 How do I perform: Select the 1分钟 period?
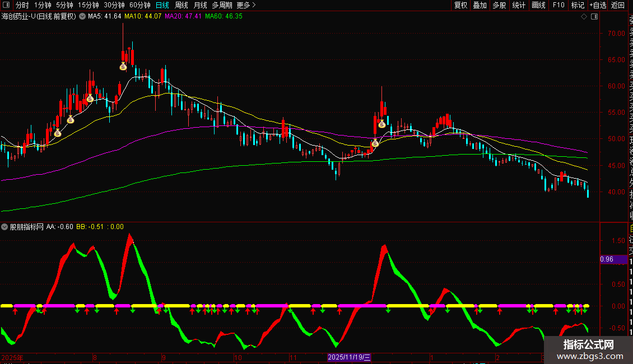pos(43,5)
